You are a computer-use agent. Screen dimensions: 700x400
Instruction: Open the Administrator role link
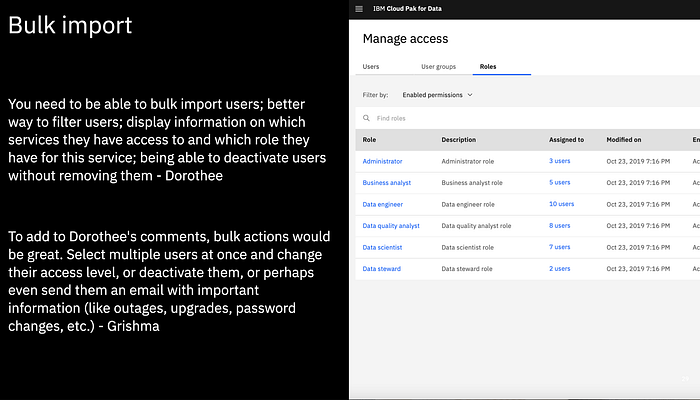[382, 160]
